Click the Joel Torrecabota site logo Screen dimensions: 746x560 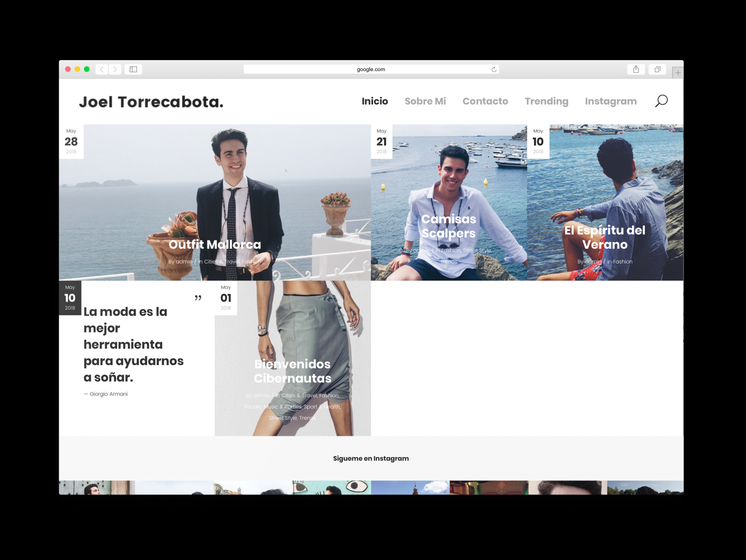point(151,102)
